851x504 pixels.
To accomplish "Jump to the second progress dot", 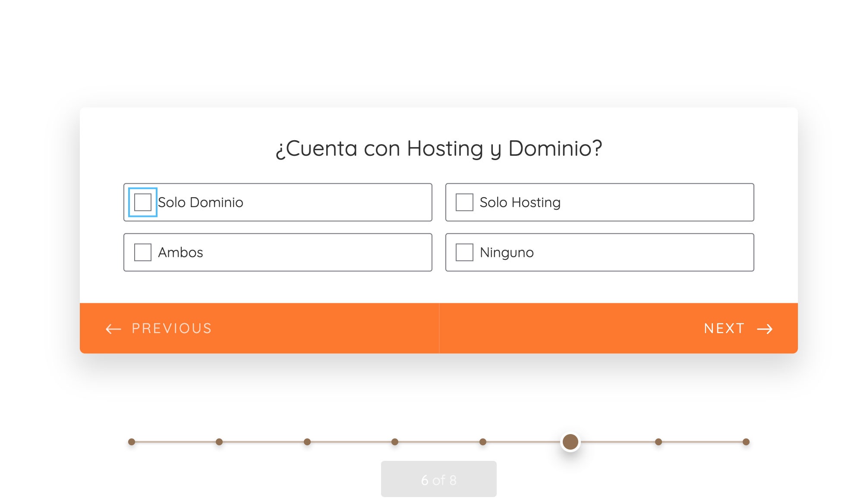I will (x=219, y=442).
